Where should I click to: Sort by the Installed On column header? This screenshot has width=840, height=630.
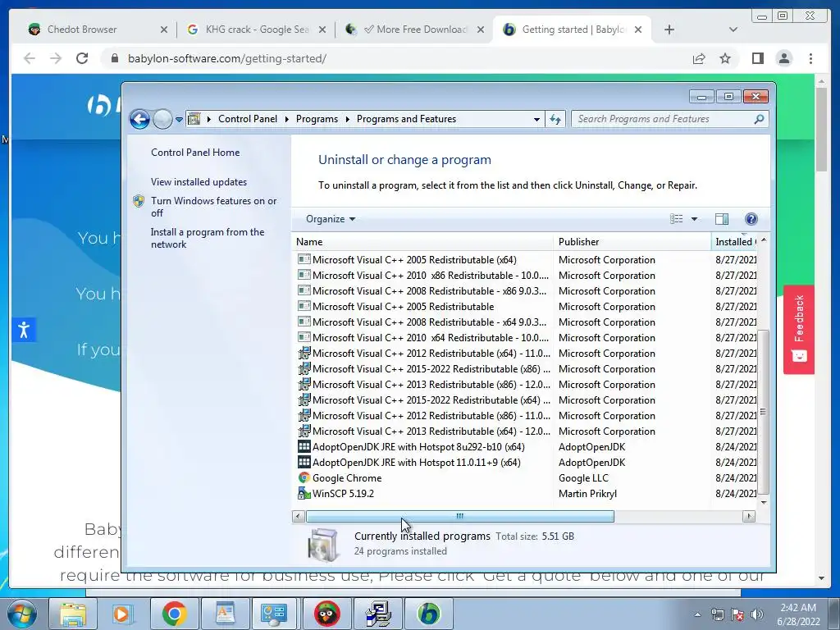[x=734, y=242]
